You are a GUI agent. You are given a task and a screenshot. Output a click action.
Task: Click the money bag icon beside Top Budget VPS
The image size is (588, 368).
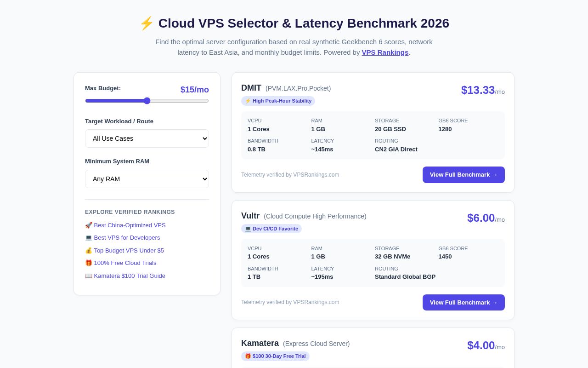[x=89, y=251]
